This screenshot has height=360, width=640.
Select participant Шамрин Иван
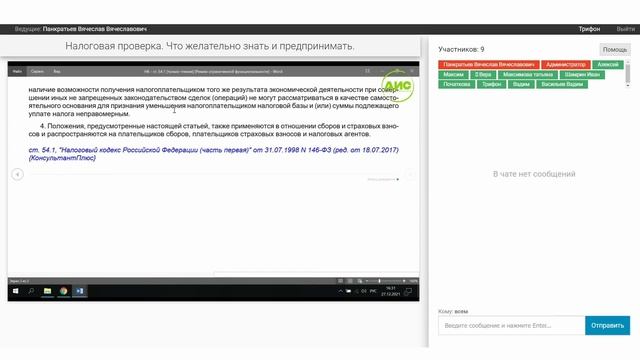tap(582, 75)
